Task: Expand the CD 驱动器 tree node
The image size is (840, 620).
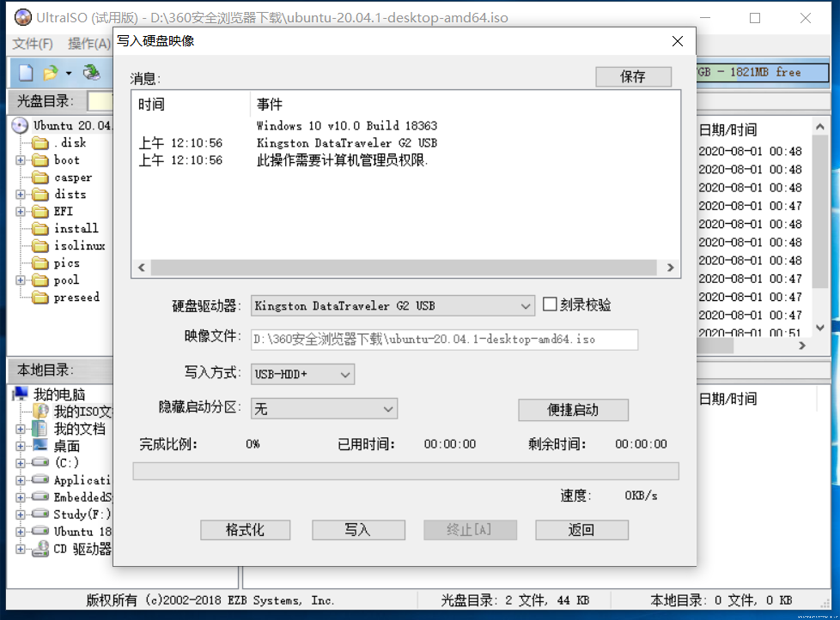Action: (x=20, y=549)
